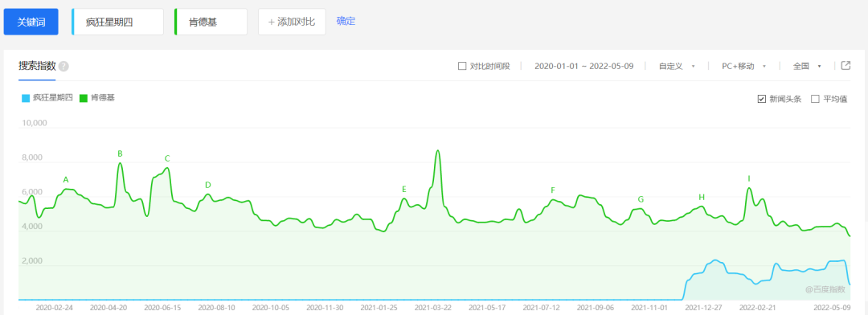Expand the 全国 region dropdown
Screen dimensions: 868x315
[x=807, y=67]
